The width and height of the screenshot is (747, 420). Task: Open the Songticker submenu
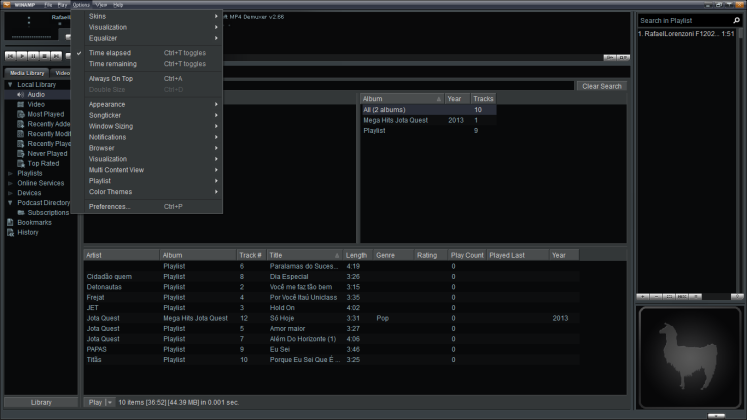pyautogui.click(x=147, y=115)
